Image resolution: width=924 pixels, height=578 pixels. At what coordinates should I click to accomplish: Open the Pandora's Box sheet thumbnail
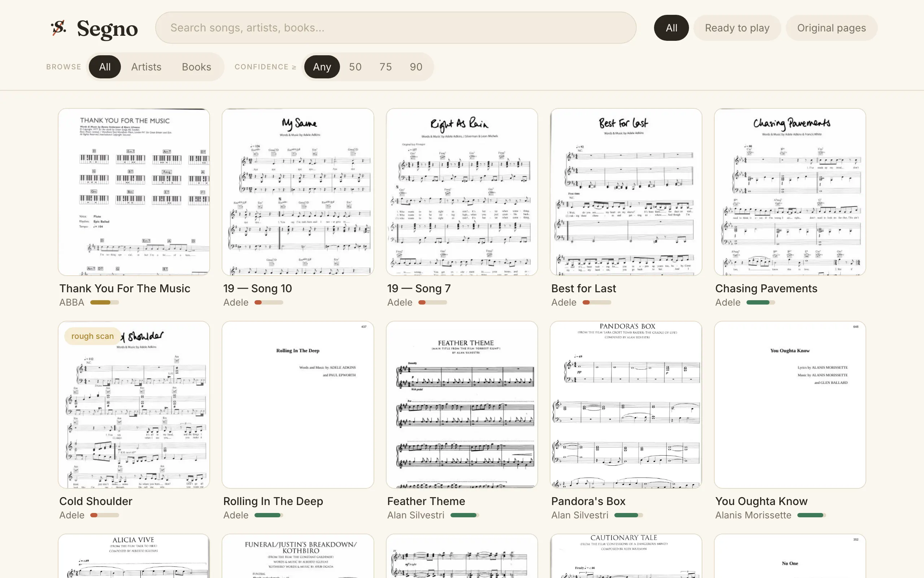click(626, 405)
